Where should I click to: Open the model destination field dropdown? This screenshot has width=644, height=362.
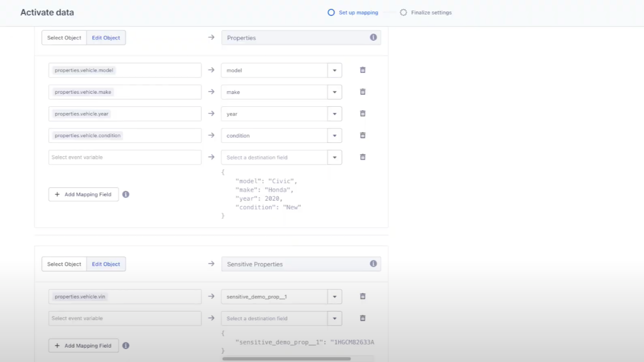(x=334, y=70)
